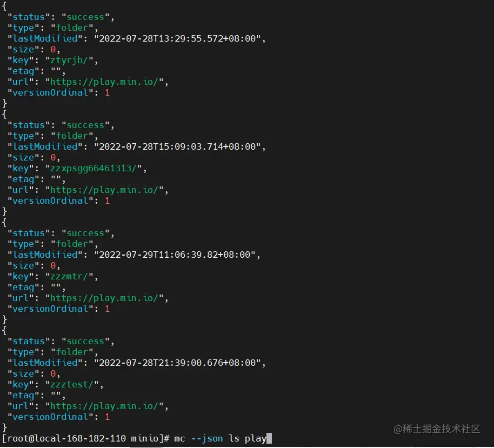
Task: Click timestamp 2022-07-28T21:39:00.676+08:00
Action: point(177,363)
